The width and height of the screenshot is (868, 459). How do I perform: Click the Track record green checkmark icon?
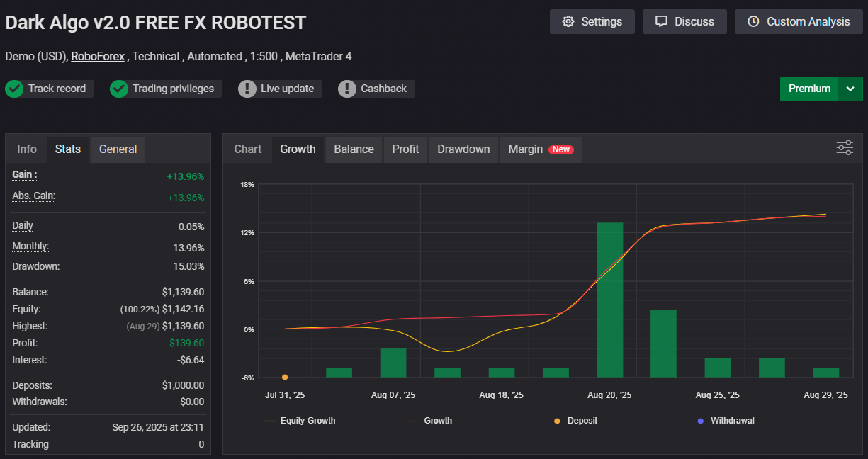coord(14,89)
